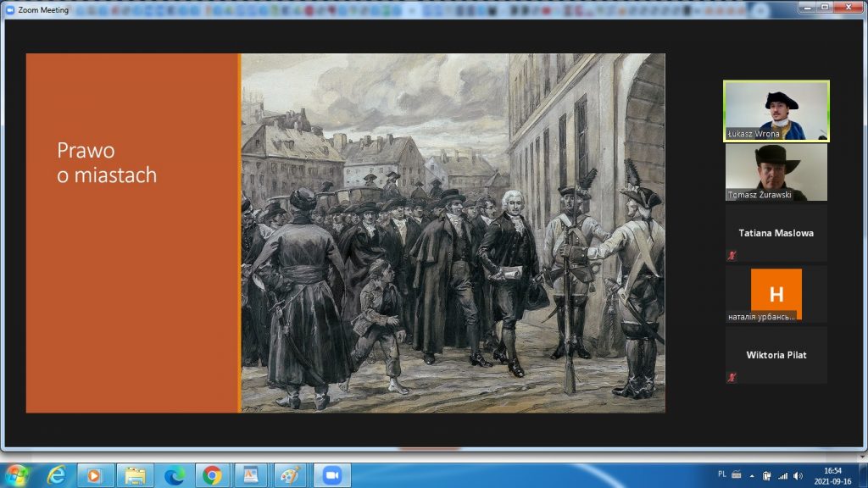Expand hidden system tray icons arrow
868x488 pixels.
[751, 475]
